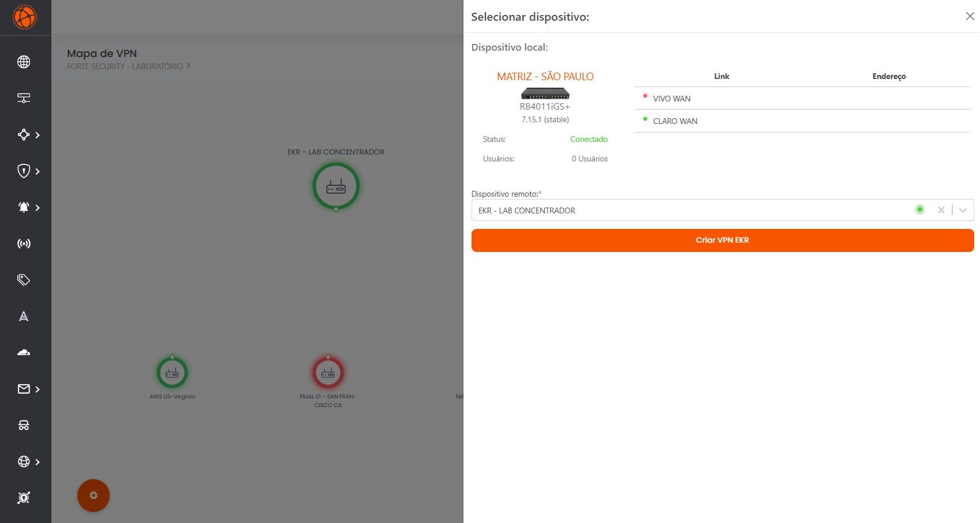The image size is (980, 523).
Task: Click the alerts bell icon in sidebar
Action: (x=24, y=208)
